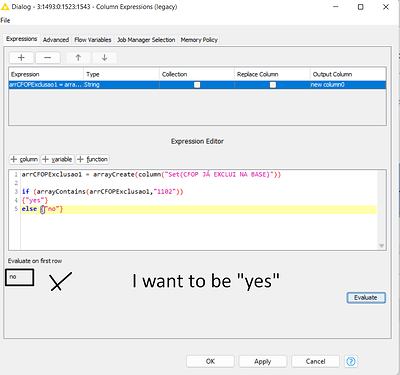Insert a variable via + variable button
The width and height of the screenshot is (400, 375).
[x=57, y=159]
